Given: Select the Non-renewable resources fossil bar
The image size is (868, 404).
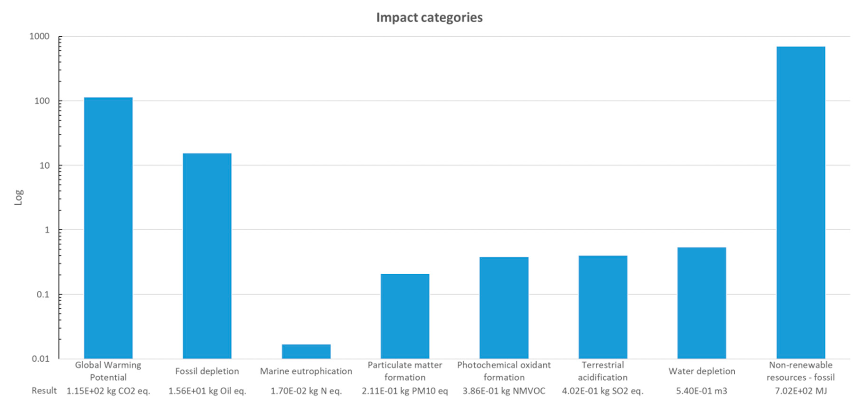Looking at the screenshot, I should pos(801,202).
